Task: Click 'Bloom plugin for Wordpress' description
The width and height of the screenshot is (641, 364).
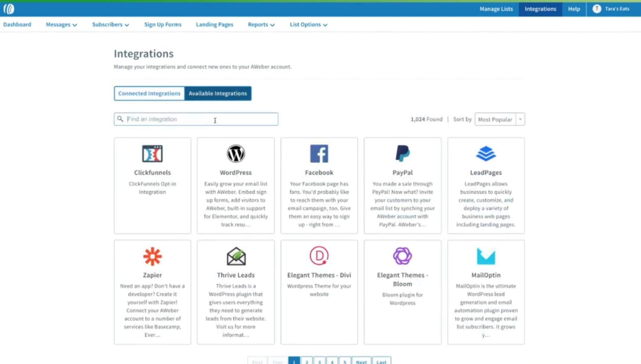Action: pyautogui.click(x=403, y=299)
